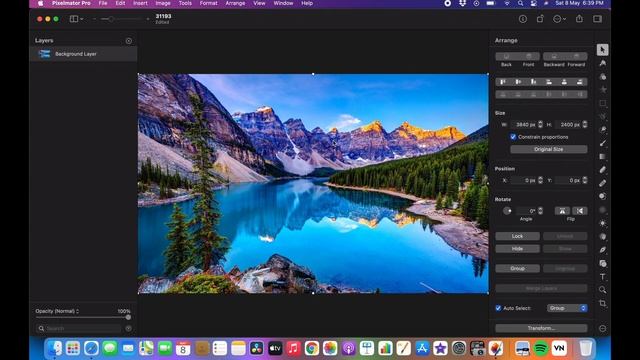
Task: Click the Send Backward arrange icon
Action: pyautogui.click(x=554, y=56)
